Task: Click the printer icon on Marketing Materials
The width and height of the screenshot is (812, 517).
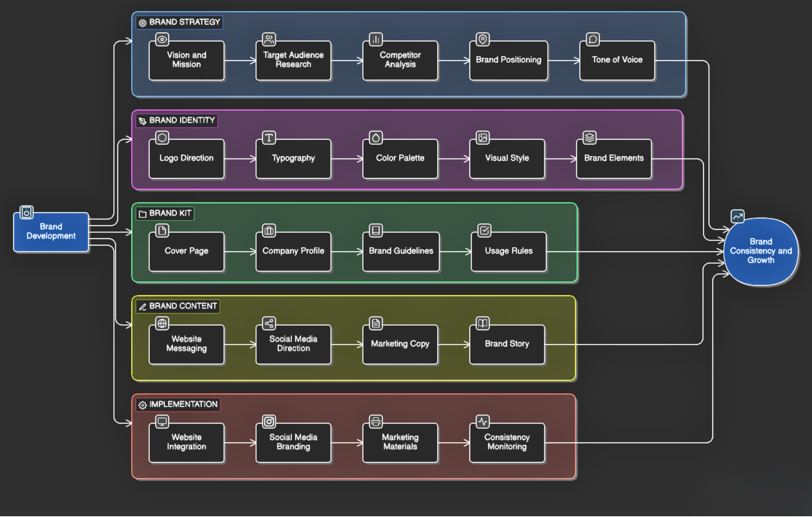Action: [x=376, y=421]
